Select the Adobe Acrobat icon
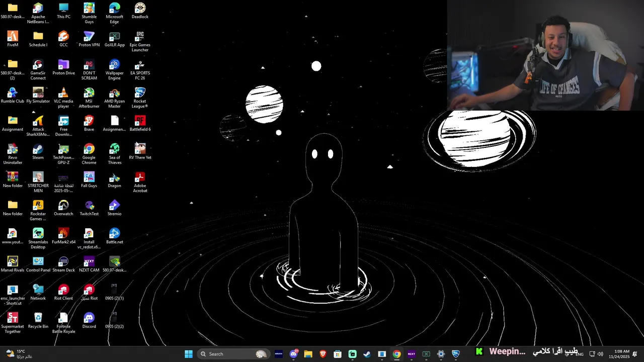Image resolution: width=644 pixels, height=362 pixels. coord(140,182)
